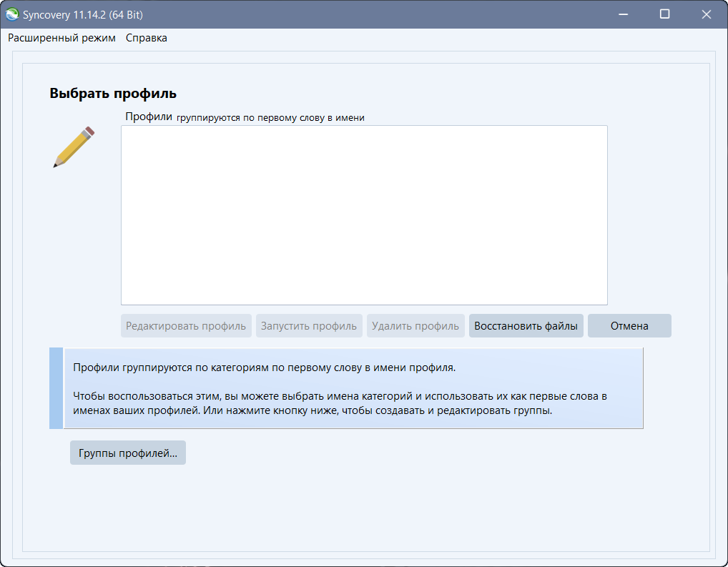The image size is (728, 567).
Task: Click the Выбрать профиль heading
Action: pyautogui.click(x=113, y=94)
